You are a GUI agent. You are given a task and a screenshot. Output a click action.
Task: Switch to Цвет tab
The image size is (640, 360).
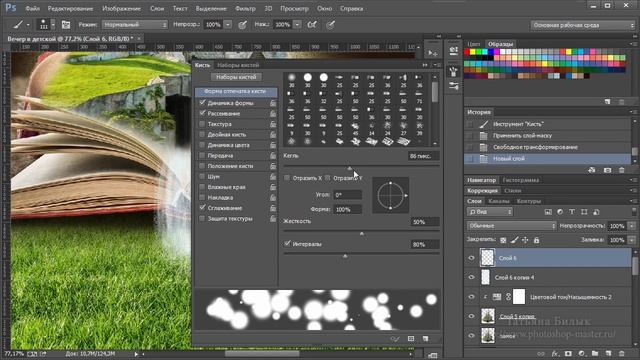(x=473, y=44)
